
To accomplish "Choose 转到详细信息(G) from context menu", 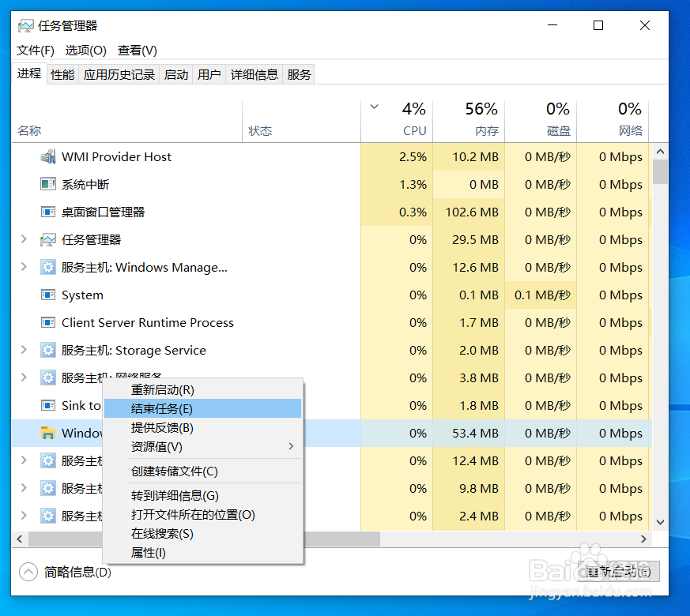I will [x=203, y=495].
